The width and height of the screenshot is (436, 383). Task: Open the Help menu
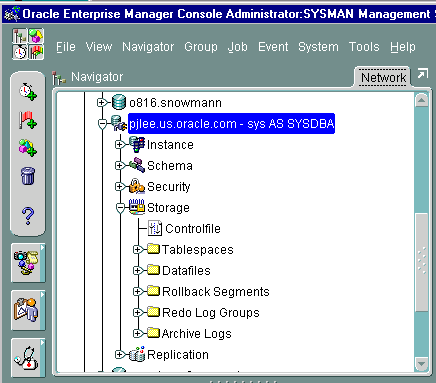coord(403,47)
